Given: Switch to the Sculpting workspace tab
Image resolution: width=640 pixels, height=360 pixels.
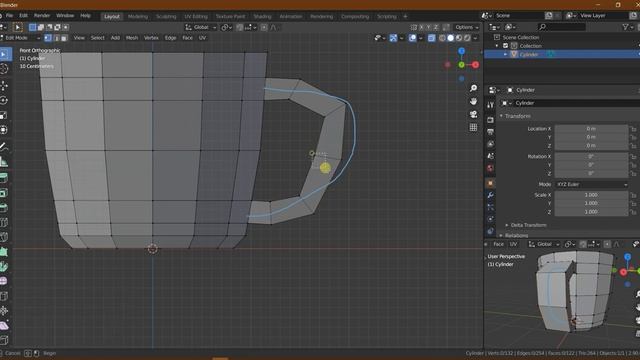Looking at the screenshot, I should click(x=166, y=16).
